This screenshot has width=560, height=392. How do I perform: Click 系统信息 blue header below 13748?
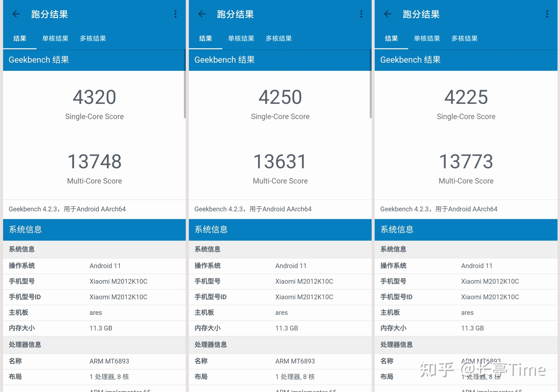coord(94,230)
